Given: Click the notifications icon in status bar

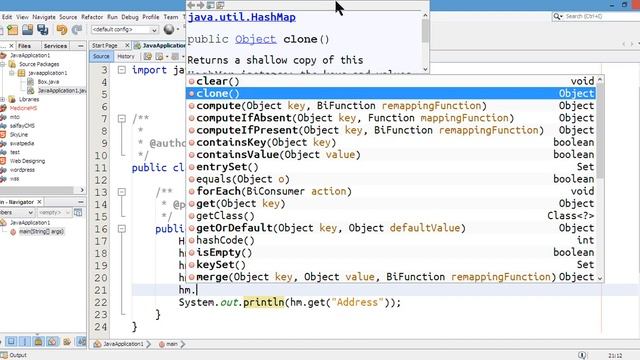Looking at the screenshot, I should point(582,355).
